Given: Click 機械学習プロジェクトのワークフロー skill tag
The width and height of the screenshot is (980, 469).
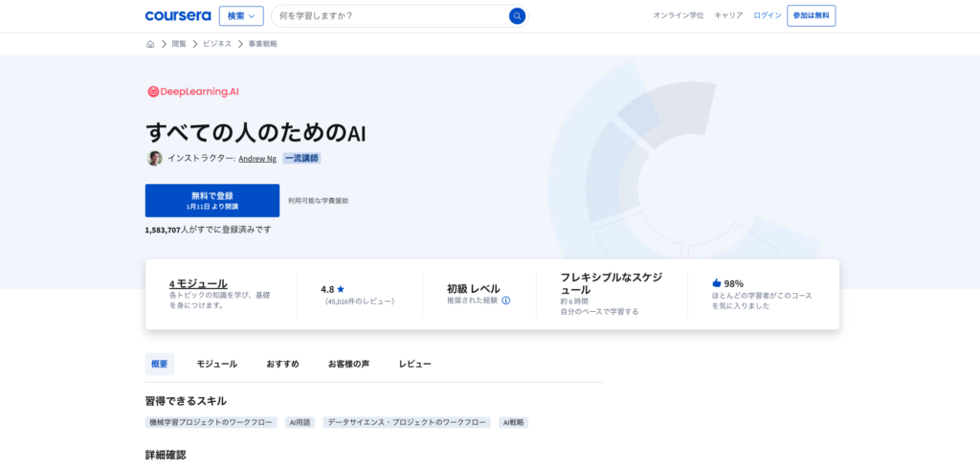Looking at the screenshot, I should [212, 423].
